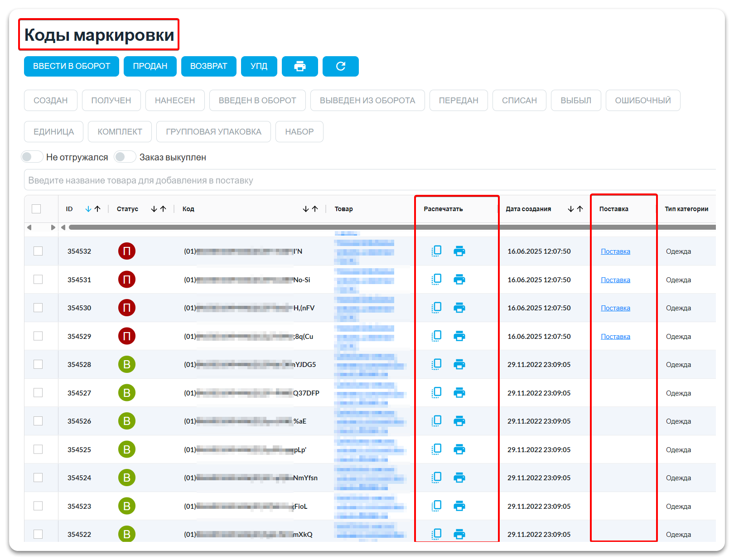The height and width of the screenshot is (560, 734).
Task: Open label preview icon for row 354531
Action: pyautogui.click(x=436, y=279)
